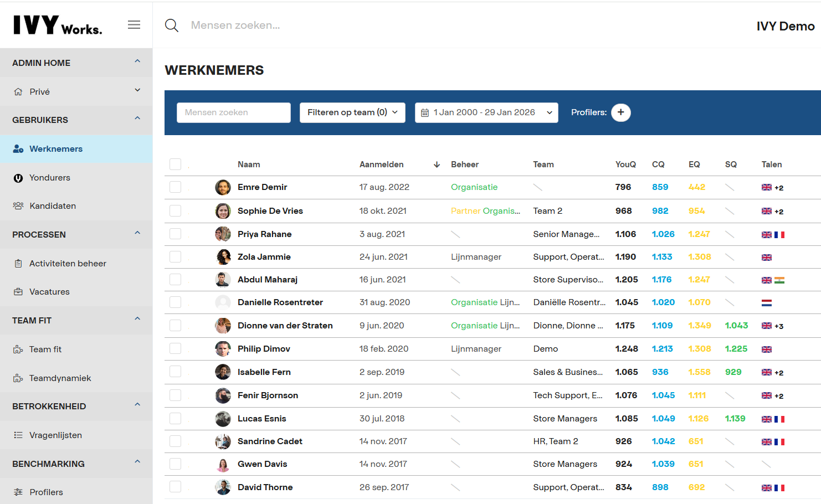Open Dionne van der Straten's name link
This screenshot has width=821, height=504.
tap(285, 326)
